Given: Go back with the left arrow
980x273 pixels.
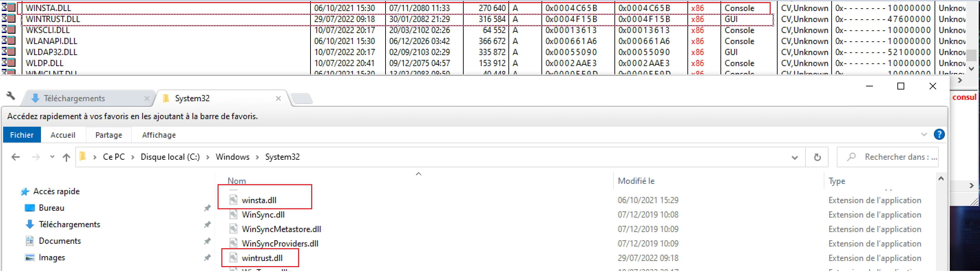Looking at the screenshot, I should 15,157.
